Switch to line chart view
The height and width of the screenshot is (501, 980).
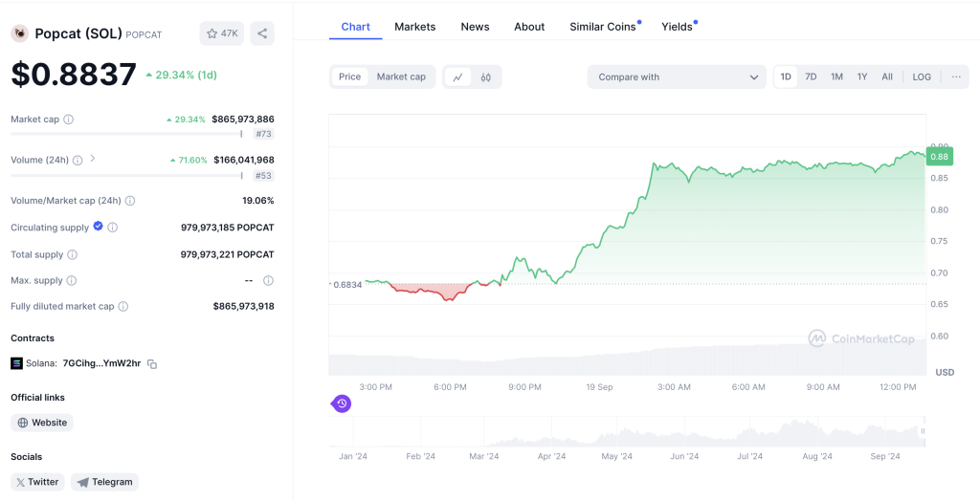458,76
